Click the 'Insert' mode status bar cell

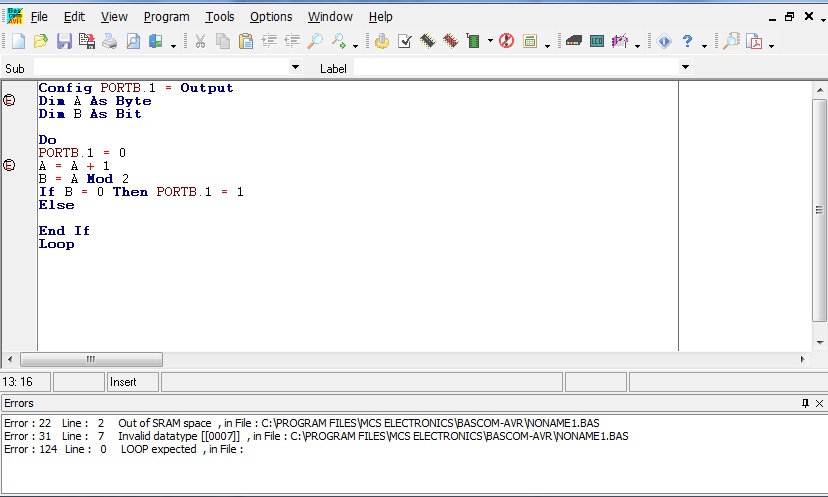coord(133,382)
